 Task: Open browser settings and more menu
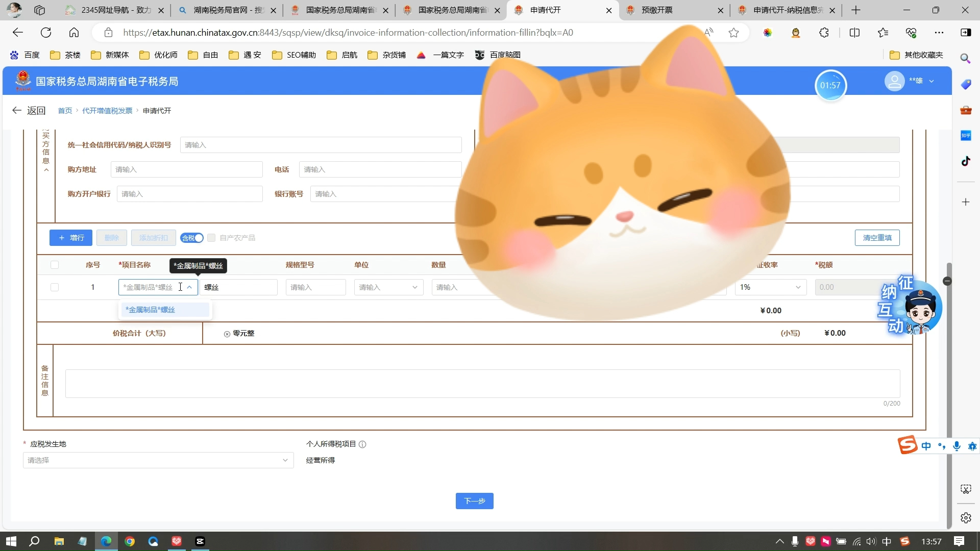(x=939, y=33)
